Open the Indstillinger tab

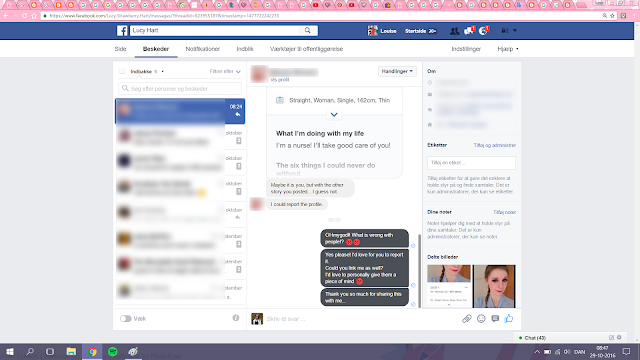point(466,49)
